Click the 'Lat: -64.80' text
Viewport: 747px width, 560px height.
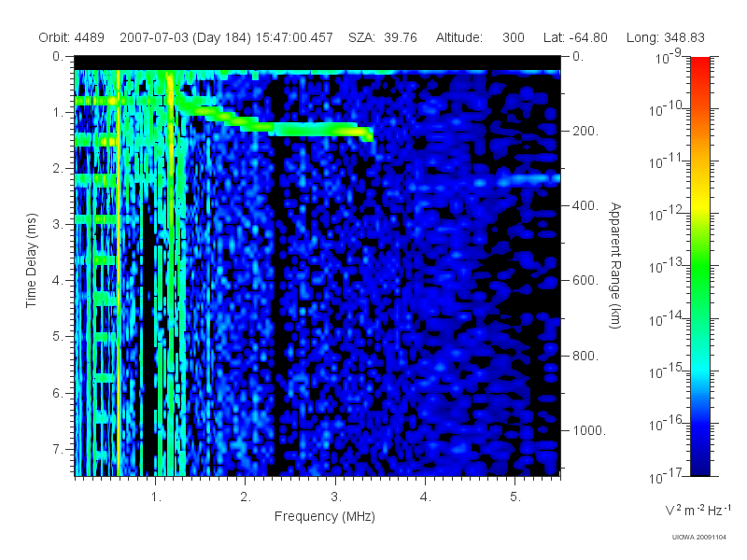(x=575, y=37)
